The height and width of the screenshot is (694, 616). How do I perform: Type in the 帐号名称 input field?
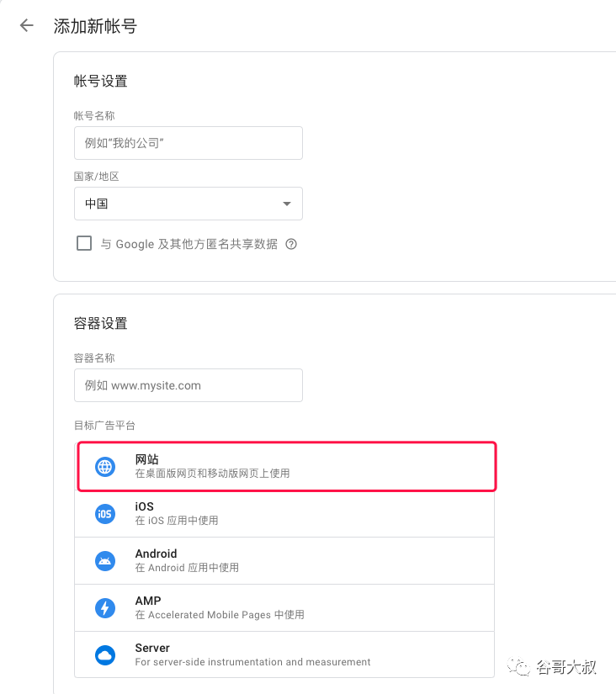pos(188,143)
